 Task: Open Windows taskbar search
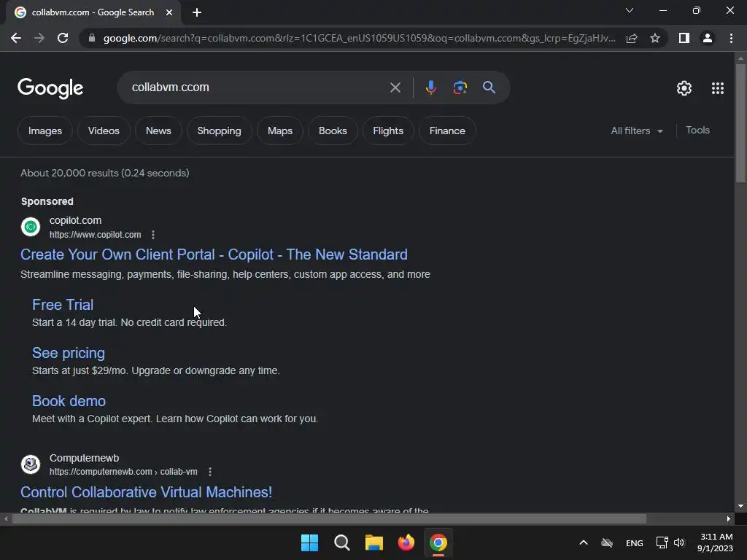[341, 542]
